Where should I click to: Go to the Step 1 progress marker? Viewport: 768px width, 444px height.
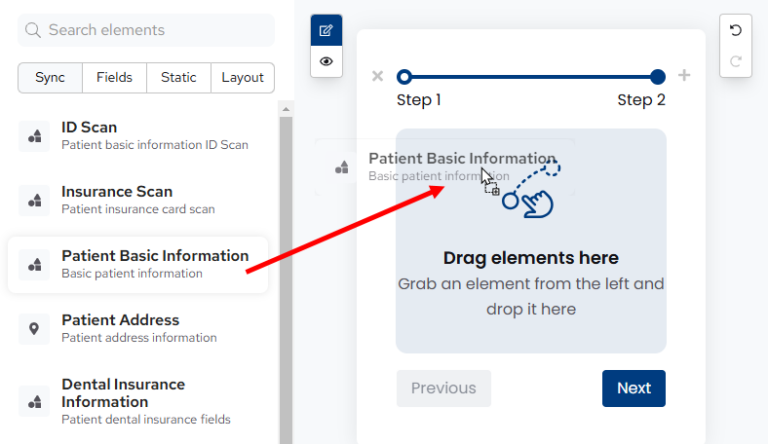(404, 76)
